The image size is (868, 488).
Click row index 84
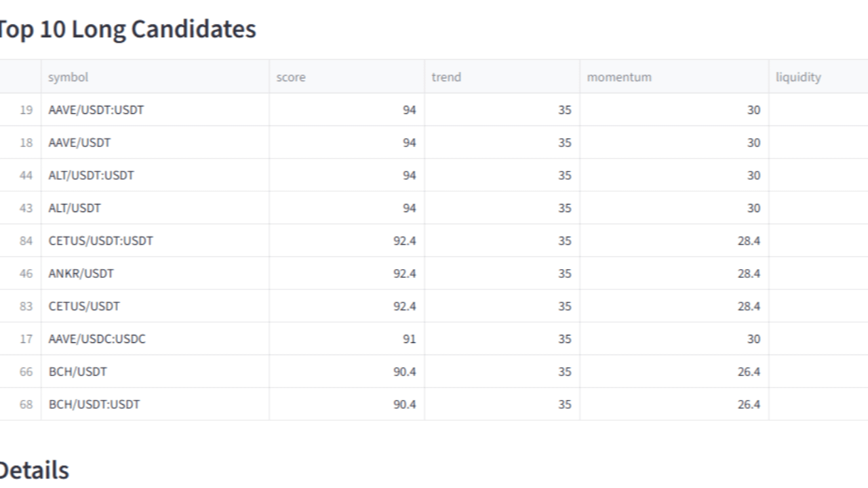coord(20,241)
